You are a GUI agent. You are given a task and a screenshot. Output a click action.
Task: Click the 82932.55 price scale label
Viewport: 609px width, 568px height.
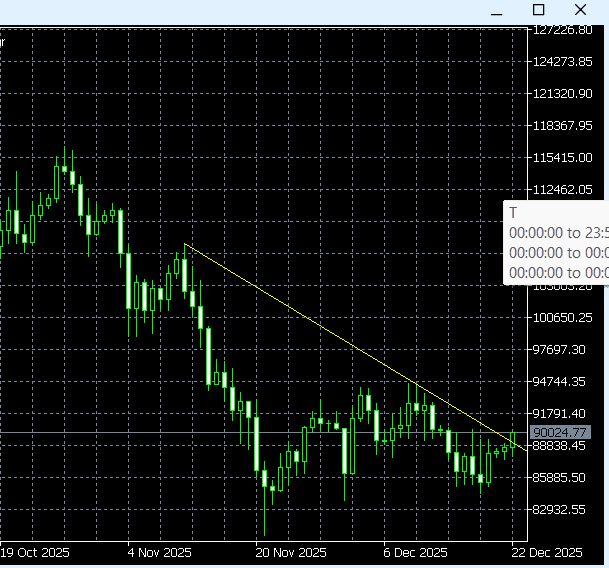pos(559,509)
